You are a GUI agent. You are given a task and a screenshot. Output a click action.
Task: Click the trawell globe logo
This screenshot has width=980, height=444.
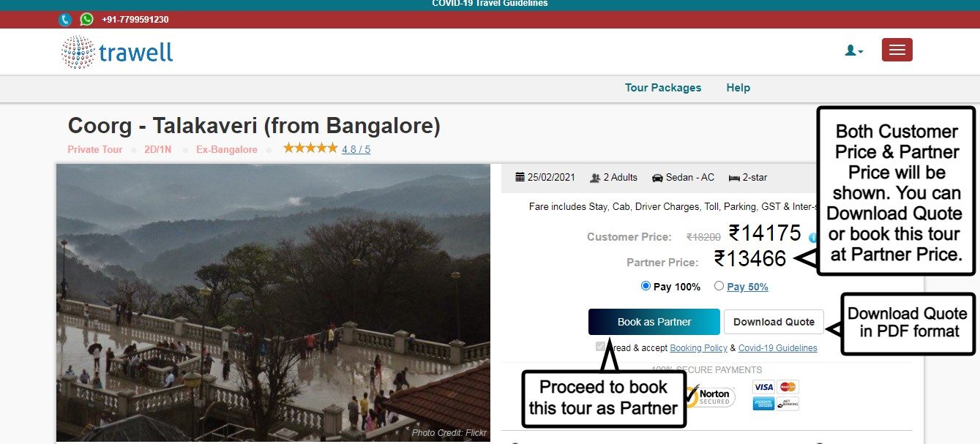(x=78, y=53)
